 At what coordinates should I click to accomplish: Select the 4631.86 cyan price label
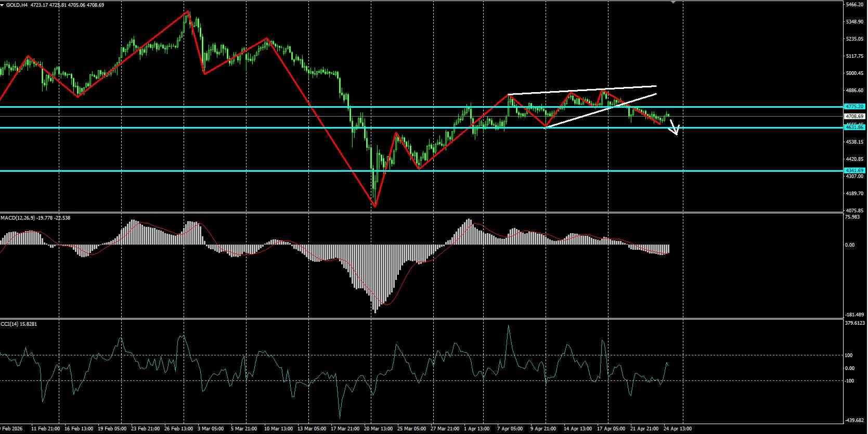click(854, 127)
